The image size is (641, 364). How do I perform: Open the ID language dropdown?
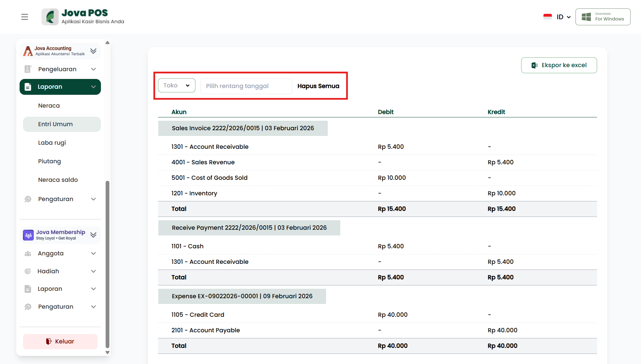click(563, 17)
